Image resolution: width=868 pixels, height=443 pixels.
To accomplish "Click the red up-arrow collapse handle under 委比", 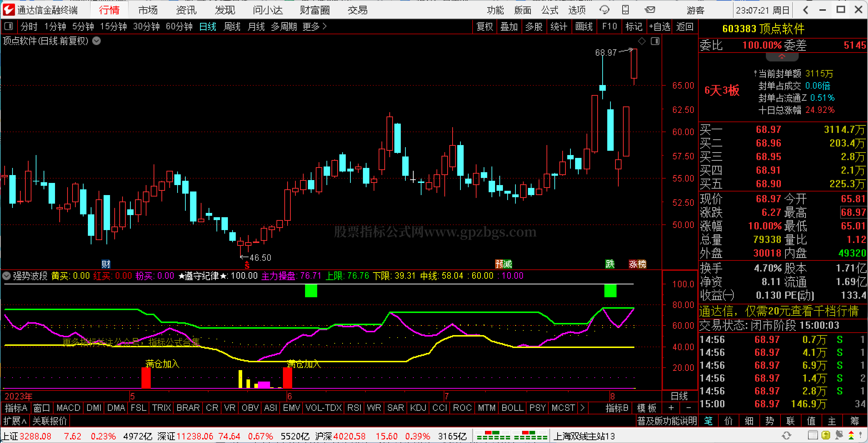I will click(x=782, y=57).
